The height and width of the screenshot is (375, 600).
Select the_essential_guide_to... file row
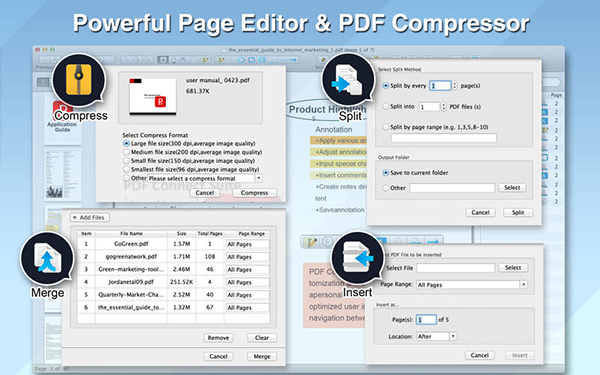coord(173,307)
